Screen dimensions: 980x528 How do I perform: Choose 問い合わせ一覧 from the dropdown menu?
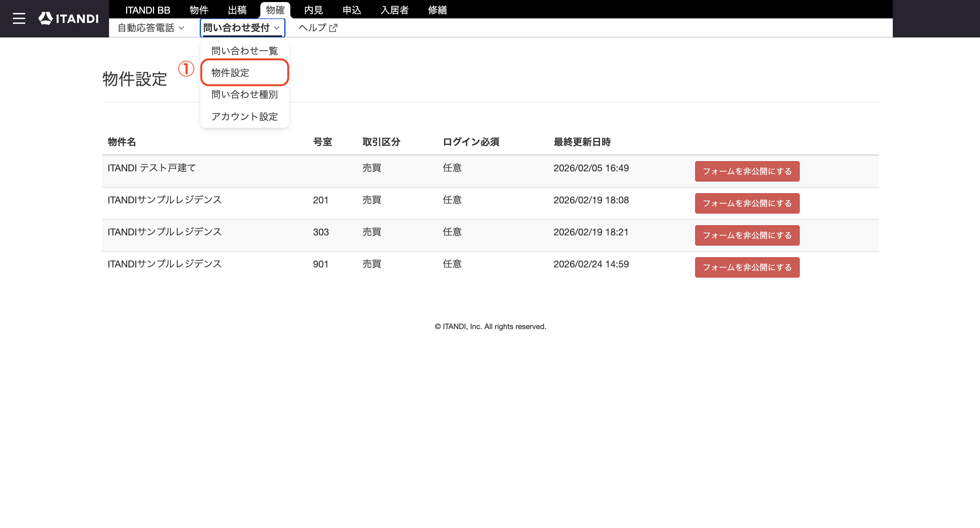[245, 51]
